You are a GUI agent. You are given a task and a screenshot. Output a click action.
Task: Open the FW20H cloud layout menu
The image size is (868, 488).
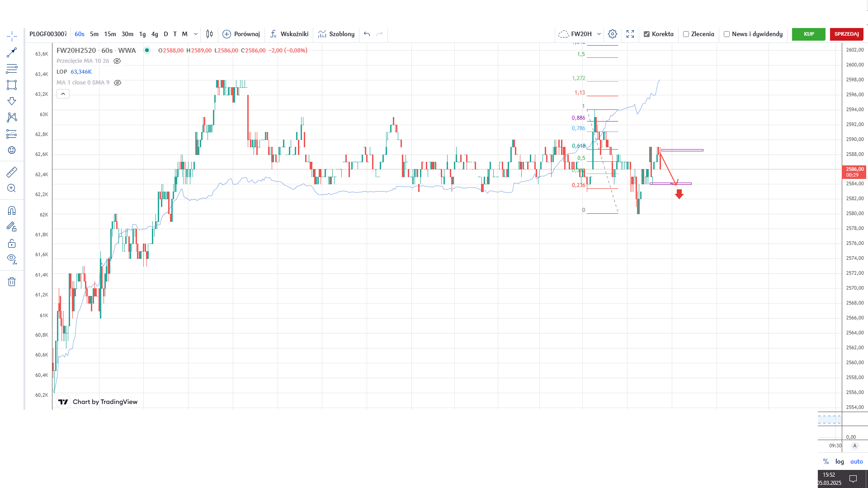[x=575, y=34]
